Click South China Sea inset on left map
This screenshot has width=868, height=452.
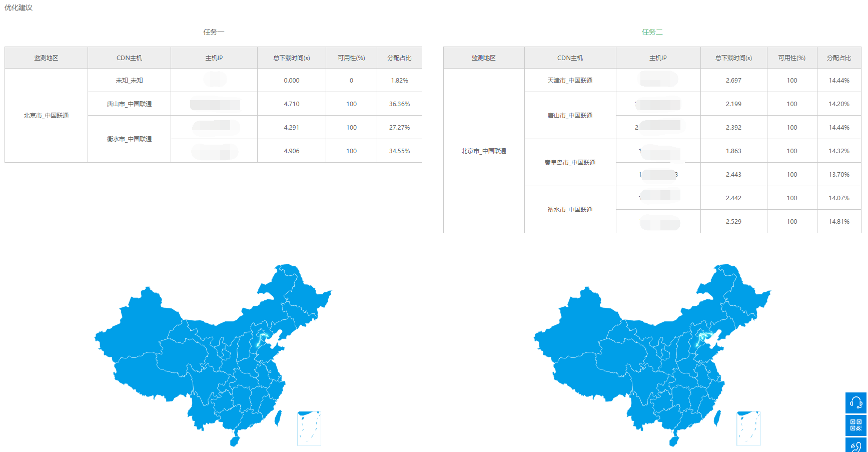(309, 428)
